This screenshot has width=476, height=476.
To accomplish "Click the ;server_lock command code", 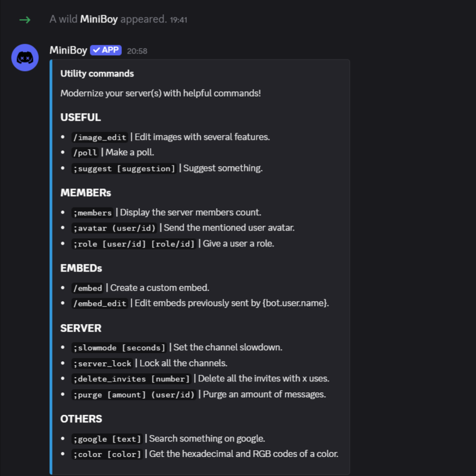I will (102, 363).
